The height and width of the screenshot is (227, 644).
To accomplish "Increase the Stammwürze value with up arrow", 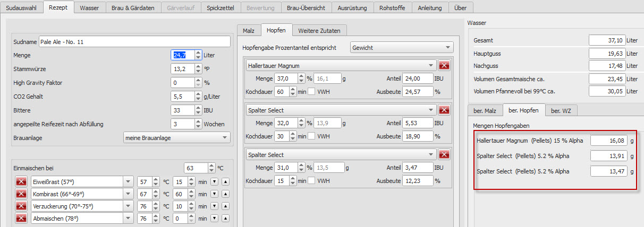I will click(198, 66).
